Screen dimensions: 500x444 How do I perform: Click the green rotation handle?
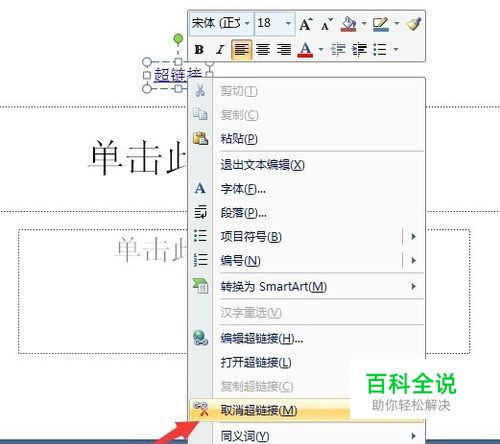(x=178, y=39)
